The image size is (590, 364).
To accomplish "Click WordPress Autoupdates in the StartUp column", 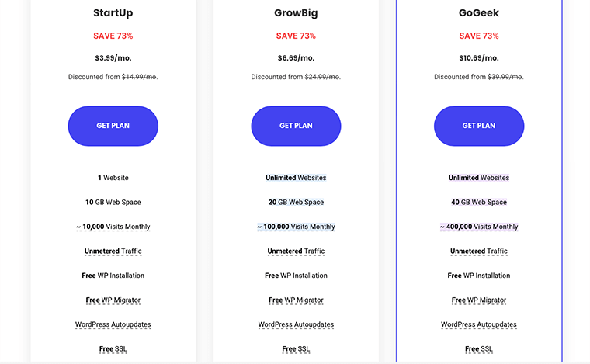I will (x=113, y=324).
